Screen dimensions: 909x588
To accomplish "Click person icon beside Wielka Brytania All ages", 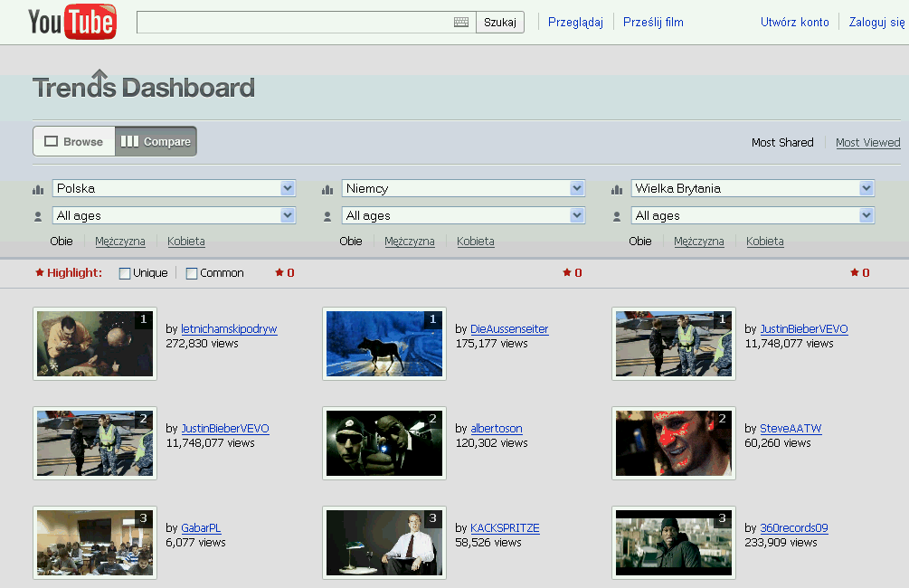I will coord(617,217).
